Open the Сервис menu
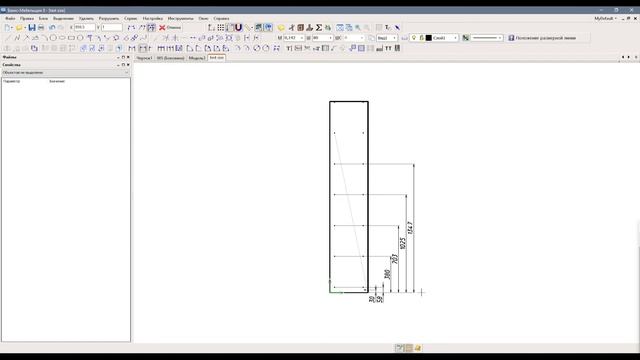The image size is (640, 360). click(131, 18)
